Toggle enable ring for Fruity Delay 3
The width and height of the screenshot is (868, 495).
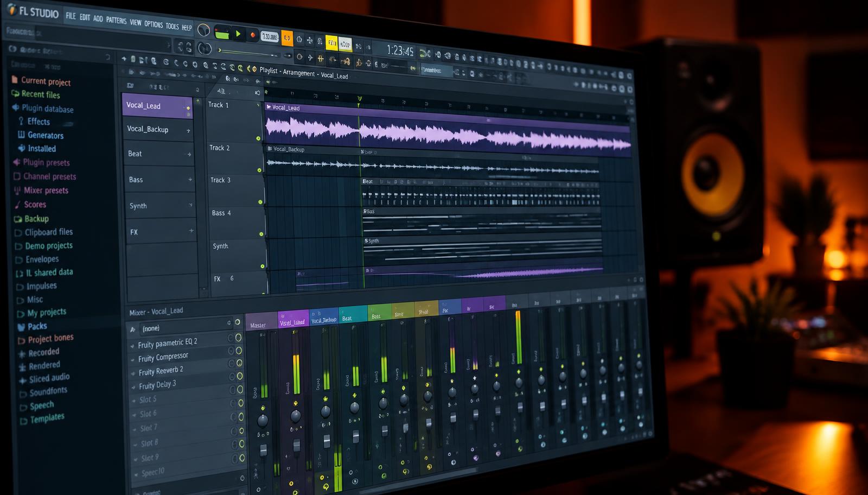[239, 376]
